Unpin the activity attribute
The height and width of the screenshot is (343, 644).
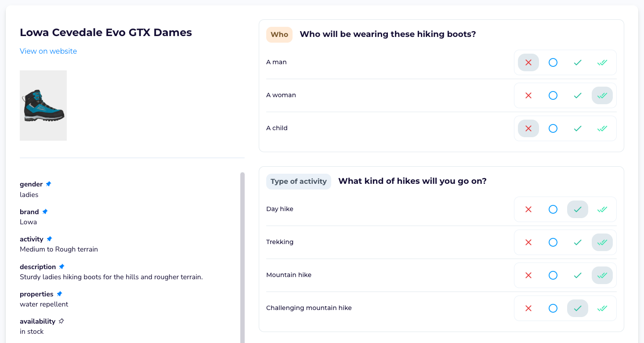[49, 239]
